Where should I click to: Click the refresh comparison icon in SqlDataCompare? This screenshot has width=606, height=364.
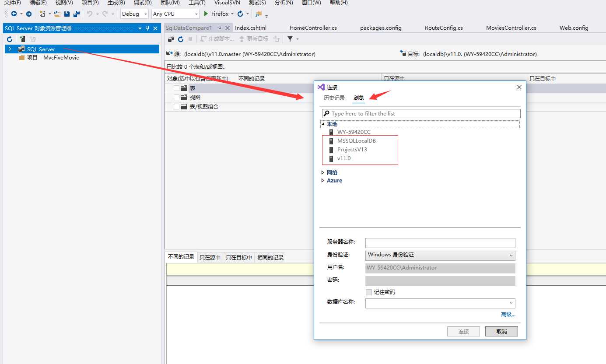(x=181, y=39)
